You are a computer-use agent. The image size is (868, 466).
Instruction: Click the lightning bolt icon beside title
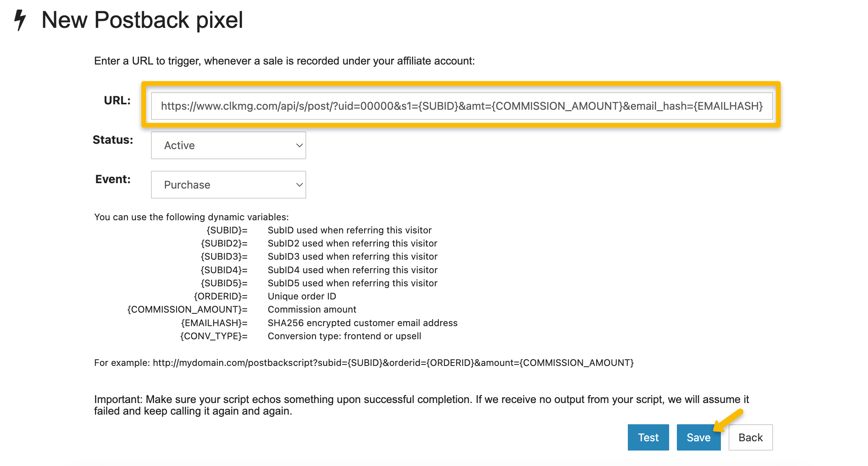click(x=20, y=20)
